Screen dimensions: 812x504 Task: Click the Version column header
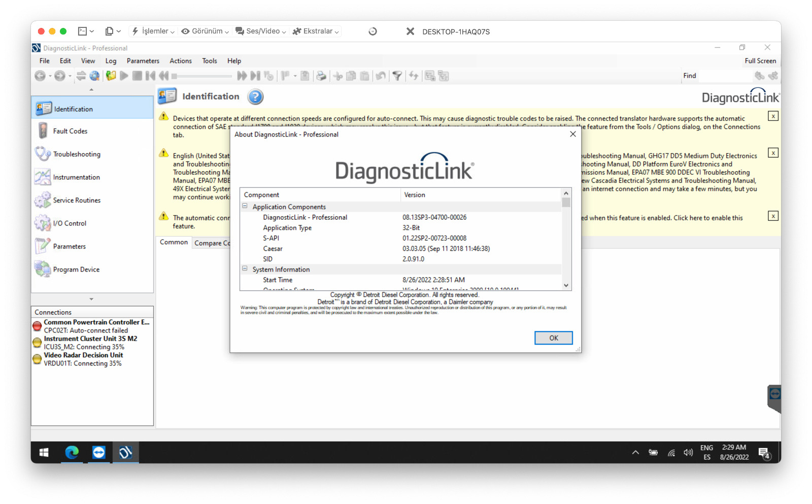(x=481, y=195)
